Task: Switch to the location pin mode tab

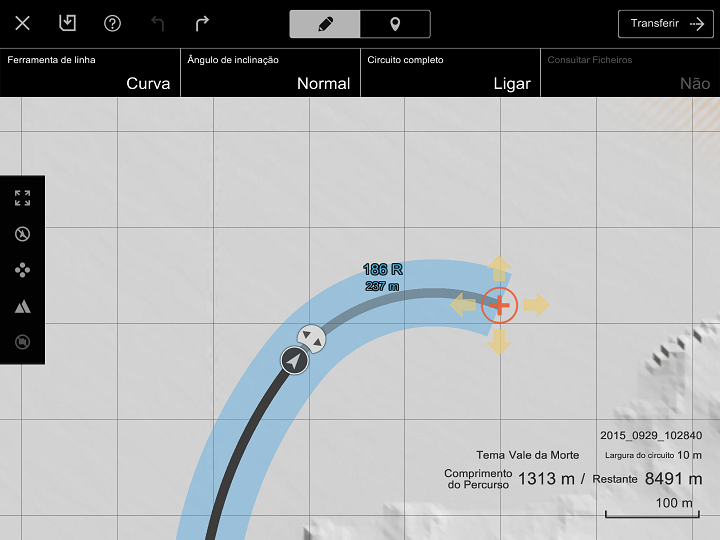Action: [x=395, y=24]
